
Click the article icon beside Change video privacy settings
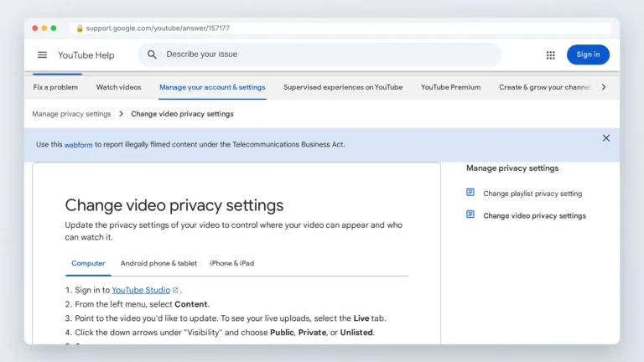pyautogui.click(x=470, y=215)
